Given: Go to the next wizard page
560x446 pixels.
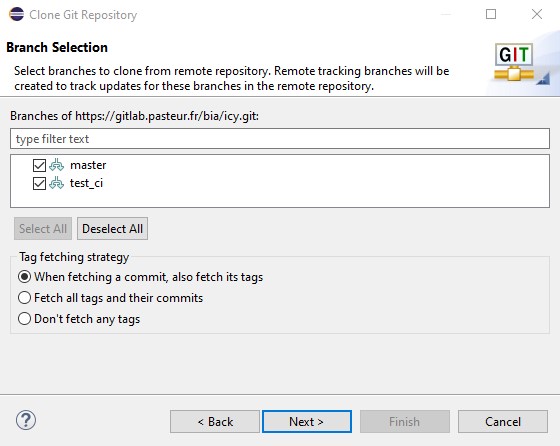Looking at the screenshot, I should pyautogui.click(x=307, y=422).
